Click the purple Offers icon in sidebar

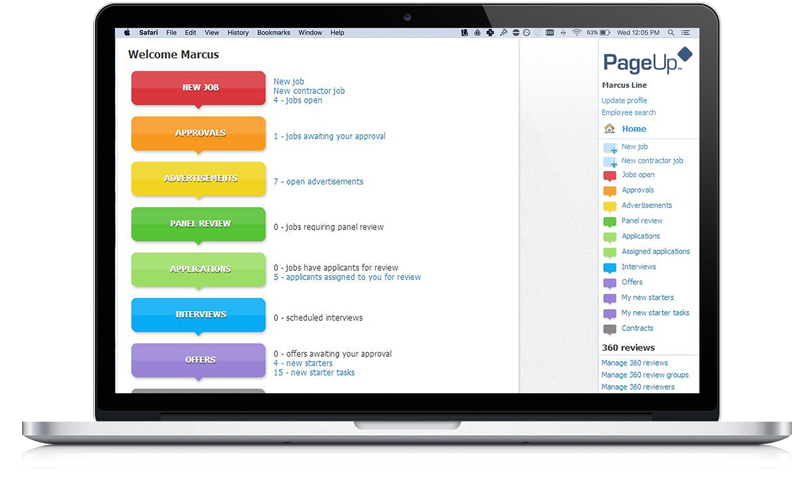[610, 284]
